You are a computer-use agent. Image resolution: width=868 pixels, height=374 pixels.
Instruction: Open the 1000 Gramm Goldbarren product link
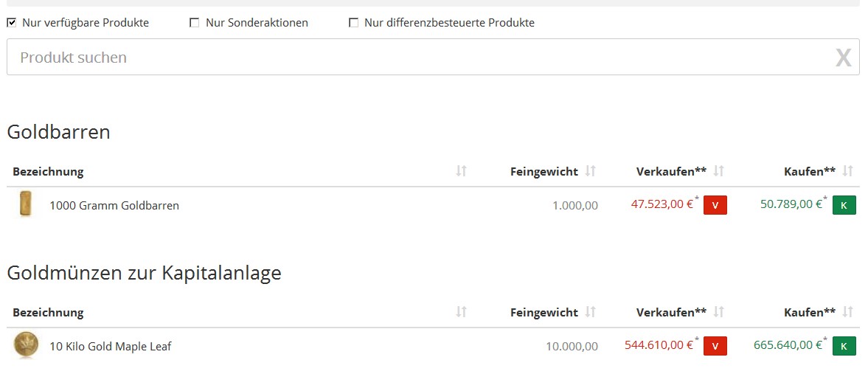click(x=114, y=206)
